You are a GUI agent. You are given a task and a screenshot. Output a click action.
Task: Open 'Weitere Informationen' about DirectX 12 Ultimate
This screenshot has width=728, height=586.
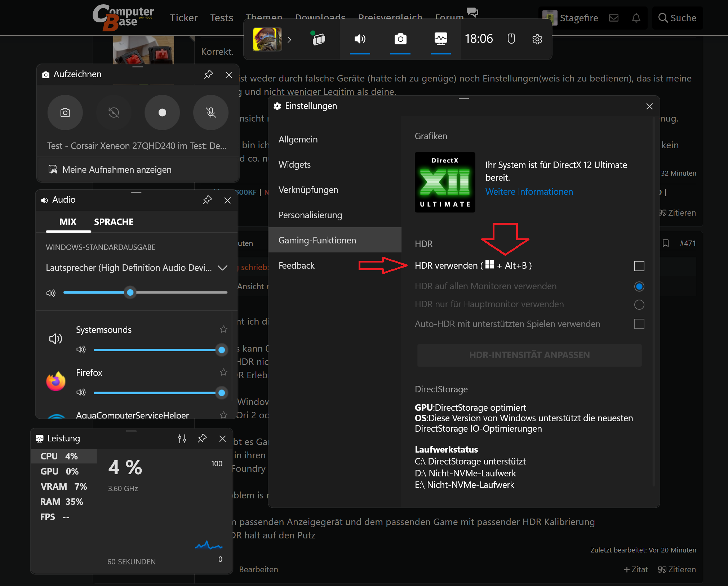529,191
